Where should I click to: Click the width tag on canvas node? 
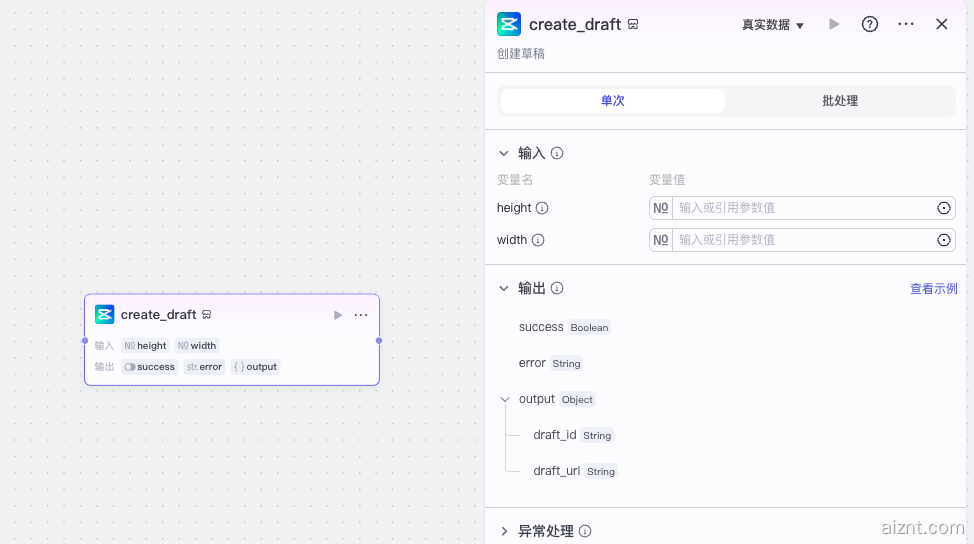[197, 346]
